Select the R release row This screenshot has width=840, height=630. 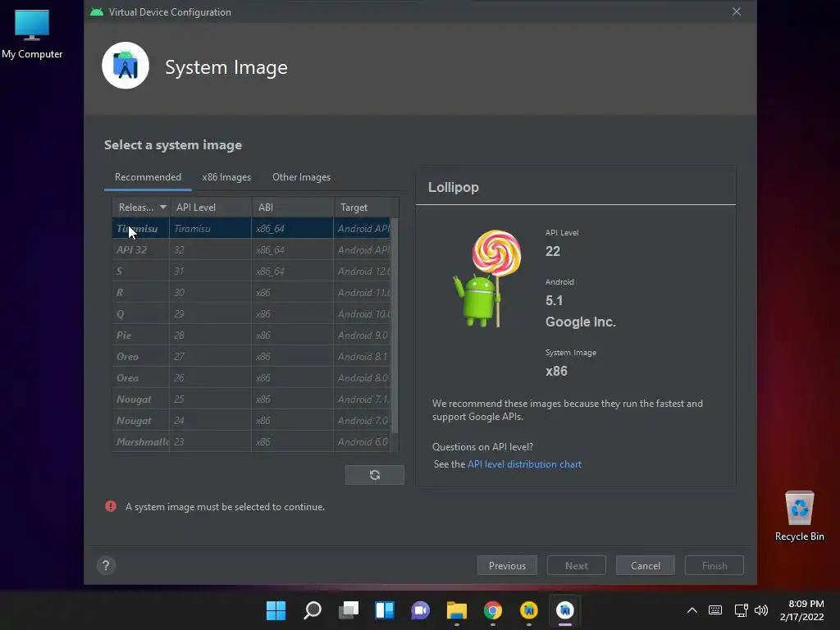click(251, 293)
